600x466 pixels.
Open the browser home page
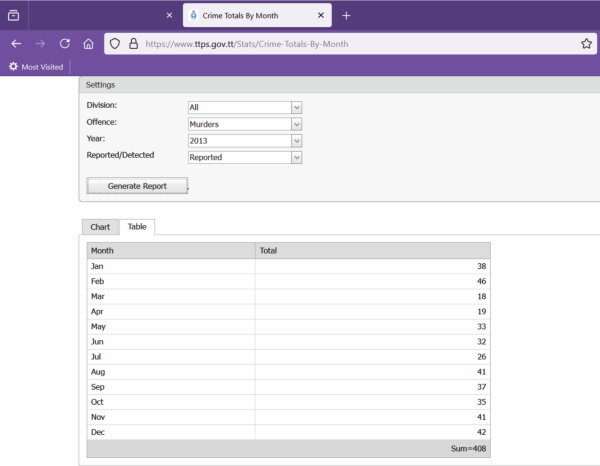(x=88, y=44)
